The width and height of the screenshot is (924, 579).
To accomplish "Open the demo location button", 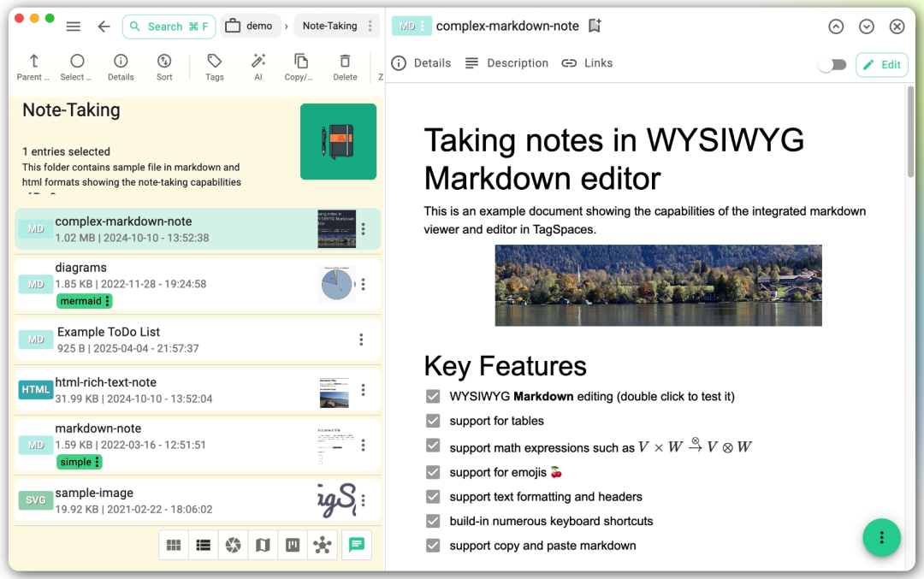I will coord(250,26).
